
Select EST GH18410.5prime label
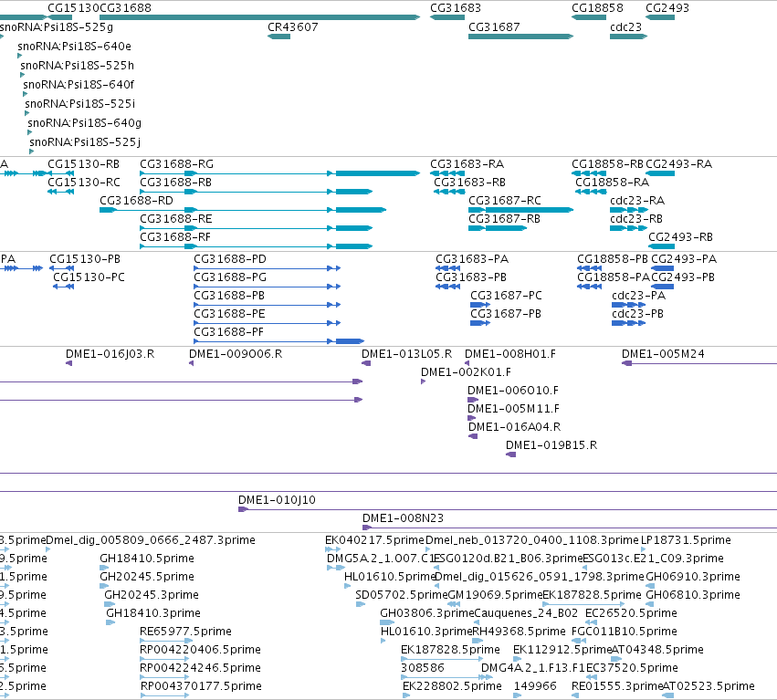tap(147, 559)
